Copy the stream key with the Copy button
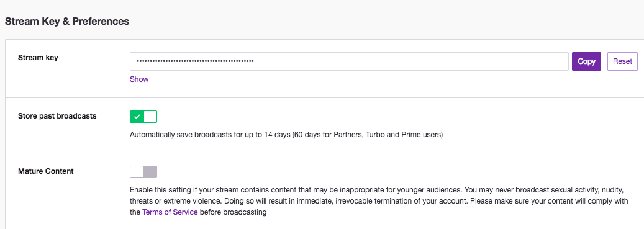This screenshot has height=229, width=644. click(x=586, y=61)
